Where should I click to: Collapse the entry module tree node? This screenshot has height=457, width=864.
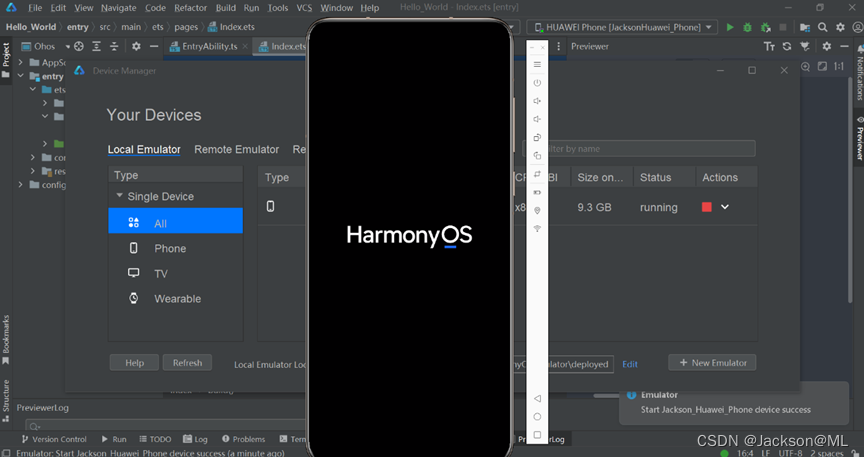(x=21, y=76)
